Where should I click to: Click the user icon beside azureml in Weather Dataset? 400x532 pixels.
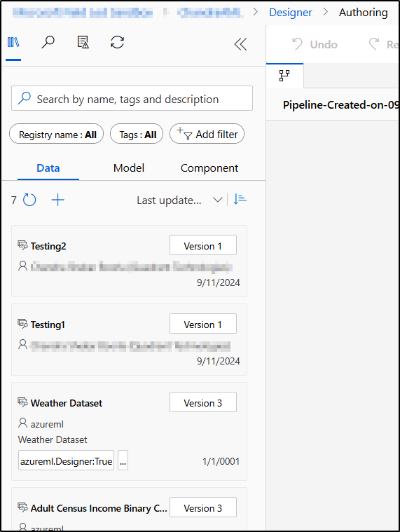(22, 423)
